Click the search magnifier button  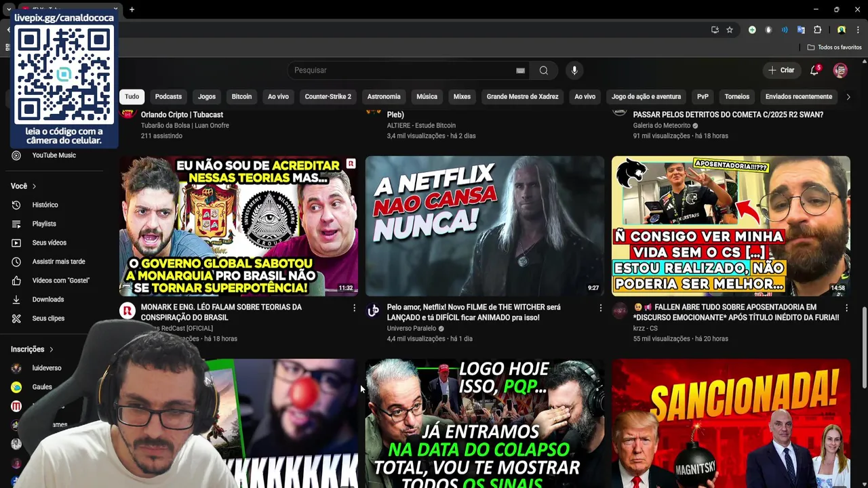pyautogui.click(x=543, y=70)
